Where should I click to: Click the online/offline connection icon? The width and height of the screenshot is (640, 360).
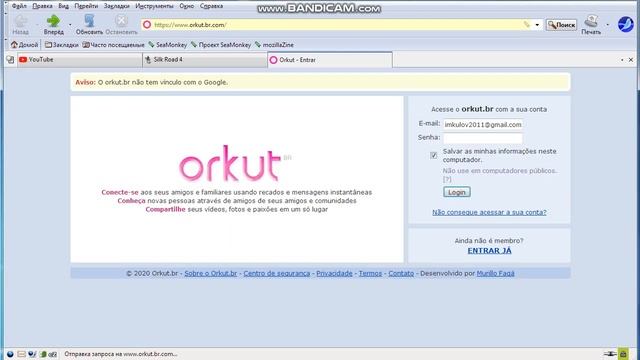point(610,354)
